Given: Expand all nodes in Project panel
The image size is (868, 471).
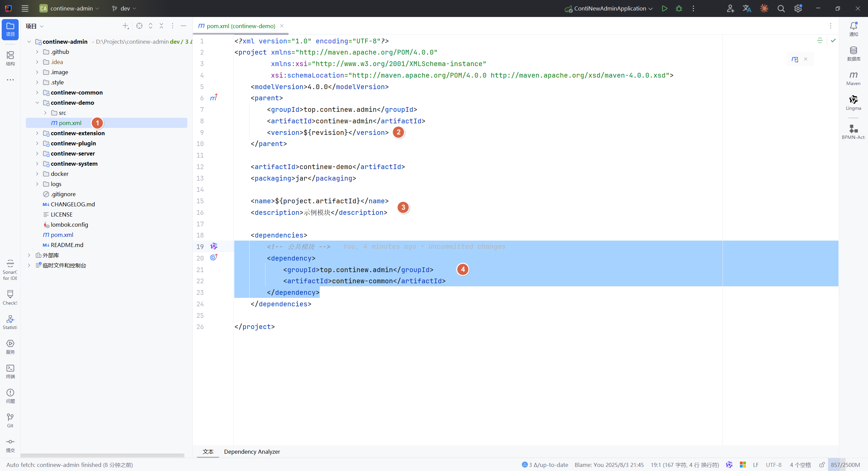Looking at the screenshot, I should click(151, 26).
